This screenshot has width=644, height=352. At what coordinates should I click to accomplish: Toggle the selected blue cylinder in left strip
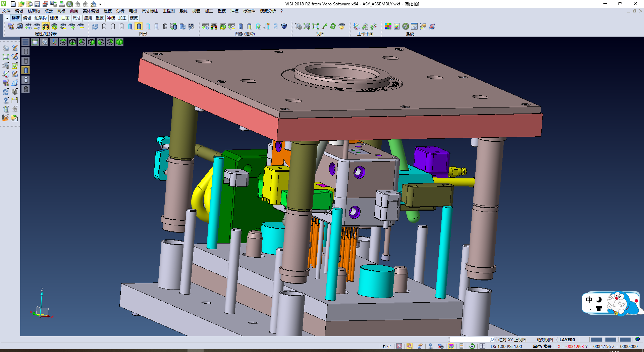tap(26, 70)
